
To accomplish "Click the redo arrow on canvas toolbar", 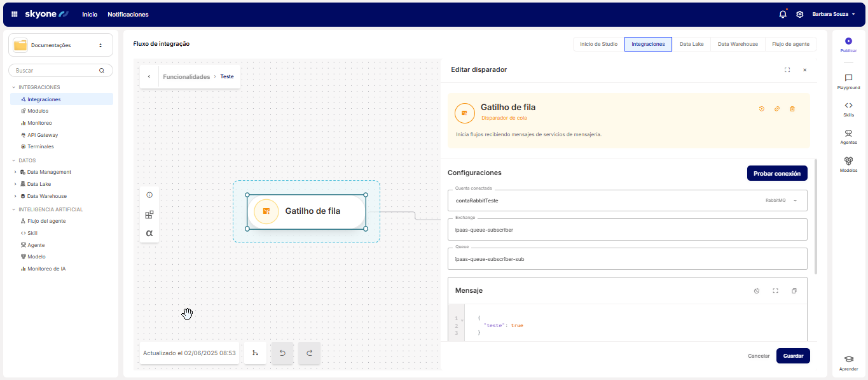I will pyautogui.click(x=309, y=353).
